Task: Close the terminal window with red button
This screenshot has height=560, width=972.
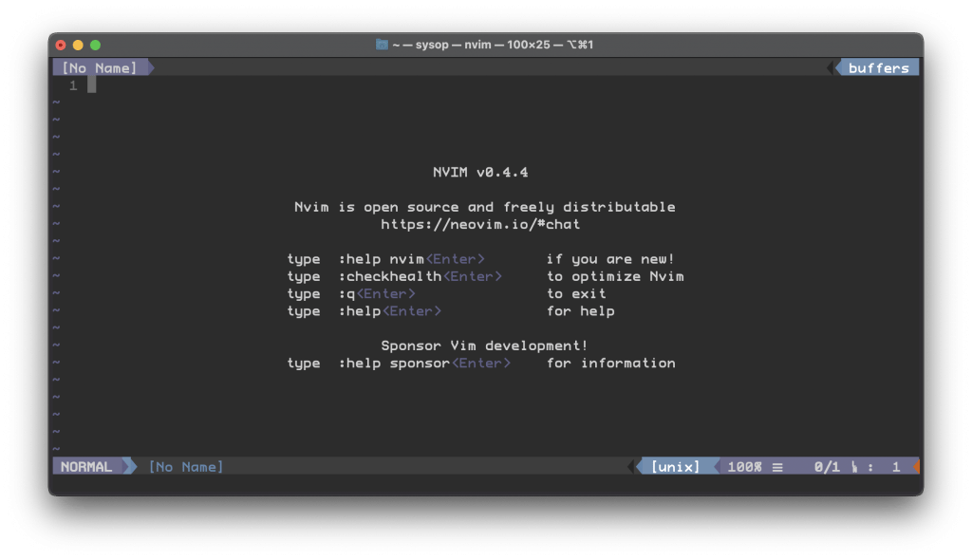Action: 61,45
